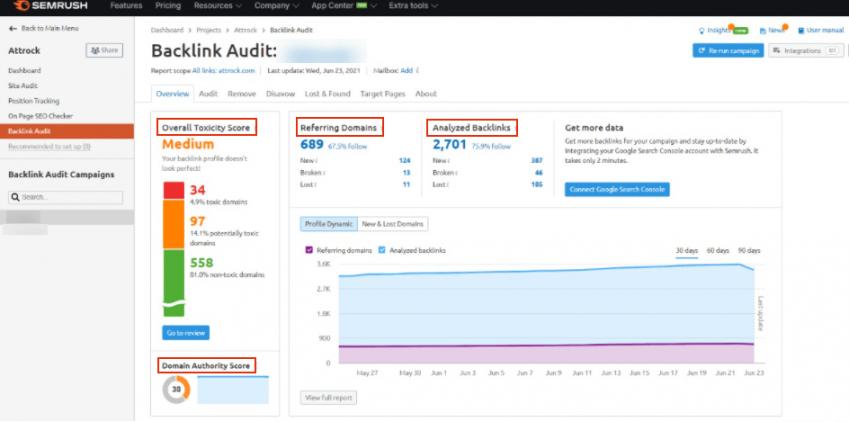The image size is (849, 422).
Task: Switch to the Audit tab
Action: coord(208,94)
